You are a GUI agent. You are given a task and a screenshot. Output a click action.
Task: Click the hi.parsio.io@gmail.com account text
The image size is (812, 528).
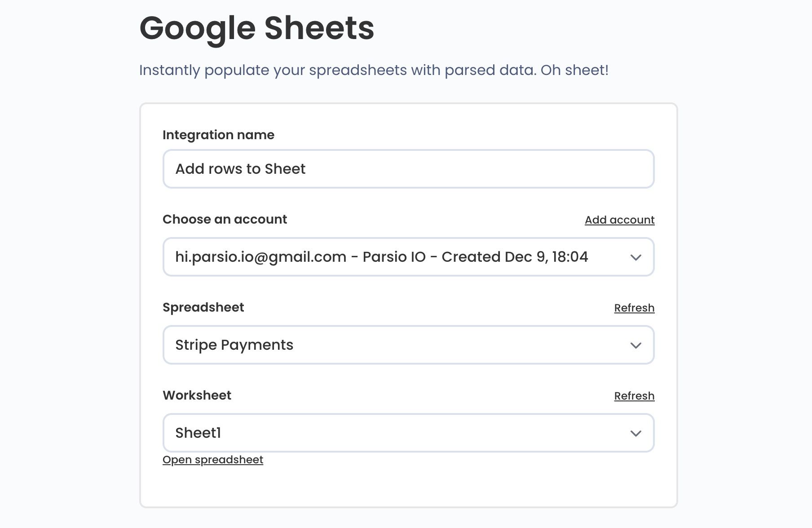point(260,257)
